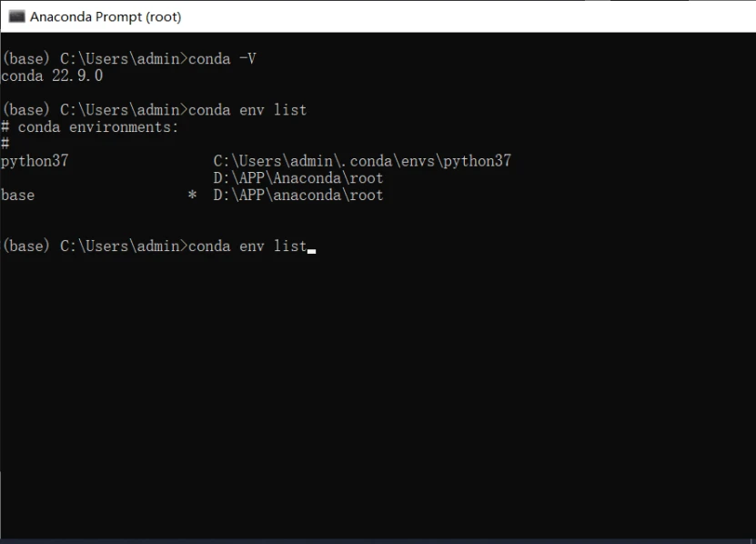Click the "C:\Users\admin>" path on the second prompt
Image resolution: width=756 pixels, height=544 pixels.
tap(123, 110)
